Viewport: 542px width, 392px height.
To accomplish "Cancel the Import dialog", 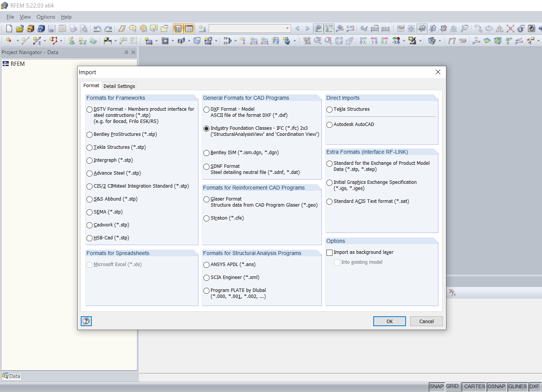I will (x=426, y=321).
